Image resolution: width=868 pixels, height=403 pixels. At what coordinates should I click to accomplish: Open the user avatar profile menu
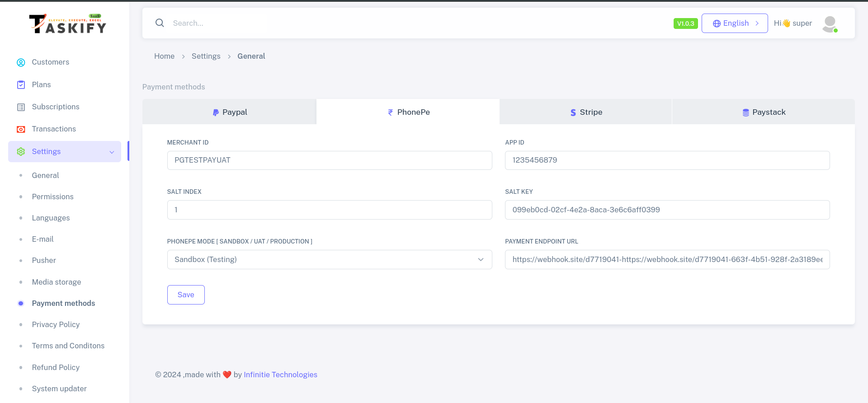coord(830,23)
